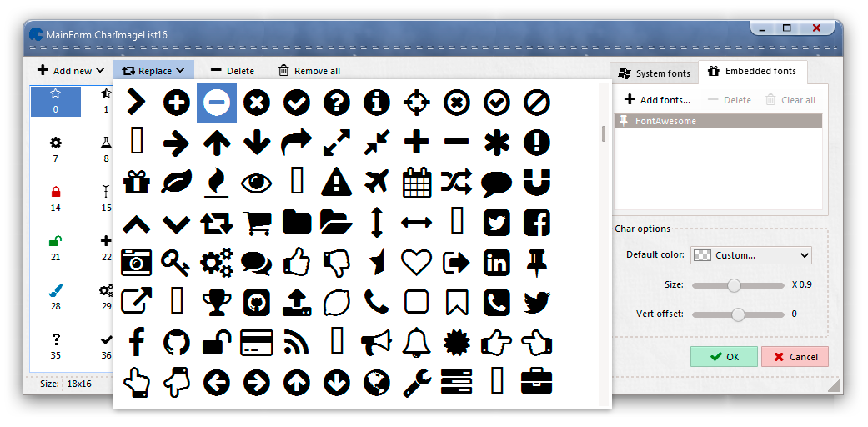The width and height of the screenshot is (868, 427).
Task: Pick the asterisk icon
Action: tap(497, 143)
